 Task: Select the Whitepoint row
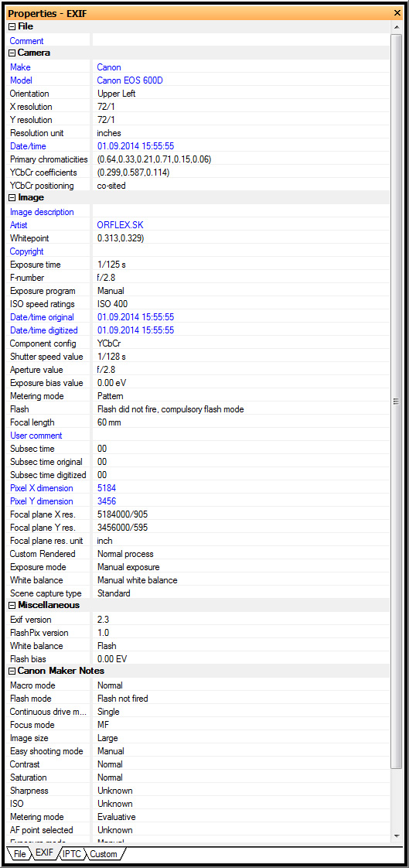tap(198, 238)
